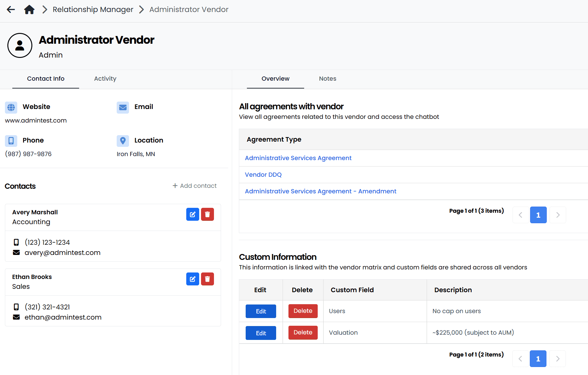Select page 1 of agreements list
The height and width of the screenshot is (375, 588).
[538, 215]
